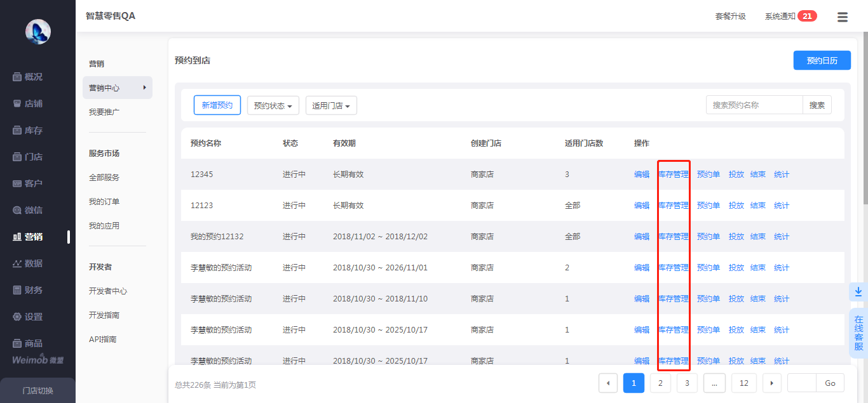Viewport: 868px width, 403px height.
Task: Expand the 预约状态 dropdown
Action: [273, 105]
